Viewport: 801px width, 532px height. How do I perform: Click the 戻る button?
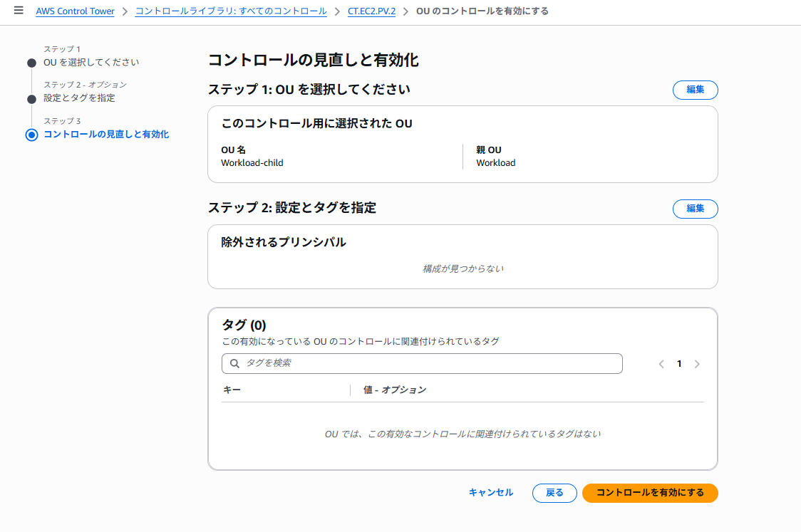[554, 493]
